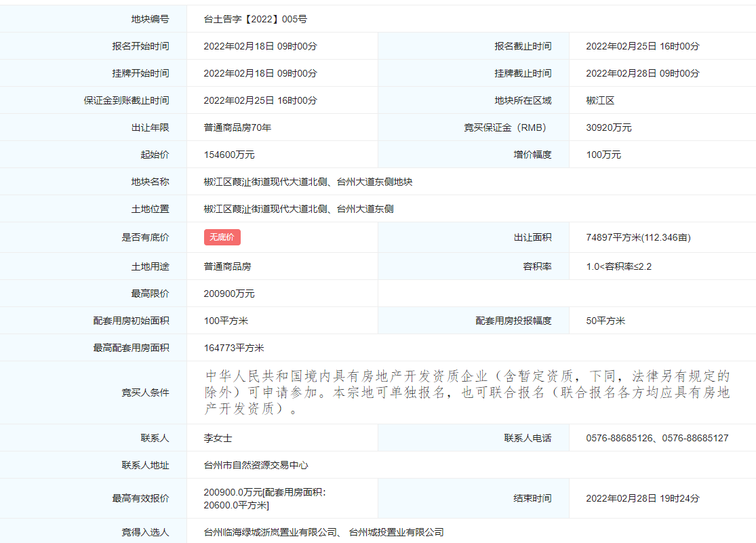756x543 pixels.
Task: Click listing end time 2022年02月28日 09时00分
Action: [643, 73]
